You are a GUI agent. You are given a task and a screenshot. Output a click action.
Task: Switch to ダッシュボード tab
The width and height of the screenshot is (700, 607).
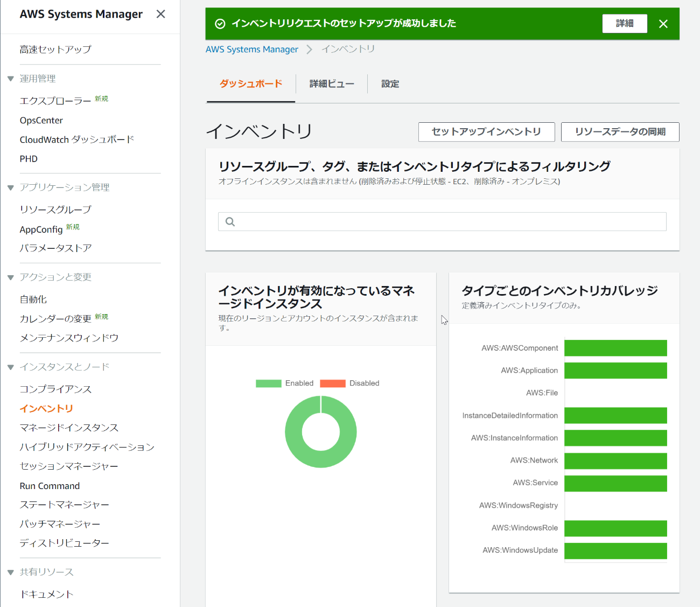[x=251, y=84]
